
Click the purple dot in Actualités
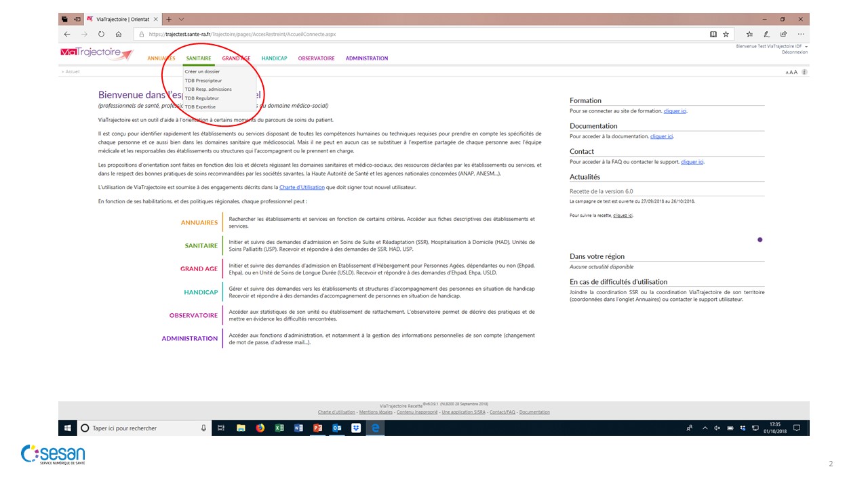click(759, 239)
